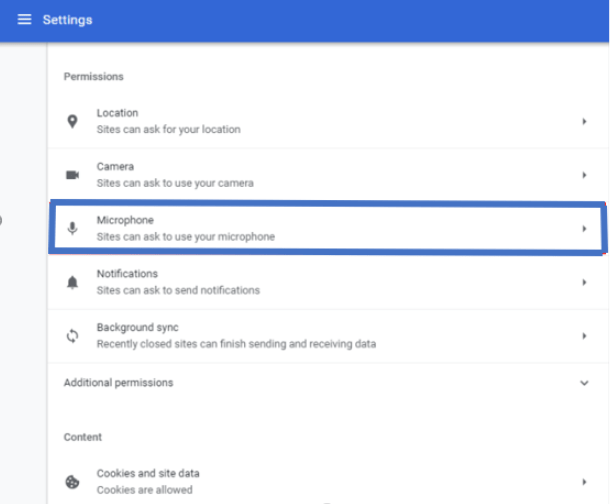Open Background sync via arrow

coord(584,336)
